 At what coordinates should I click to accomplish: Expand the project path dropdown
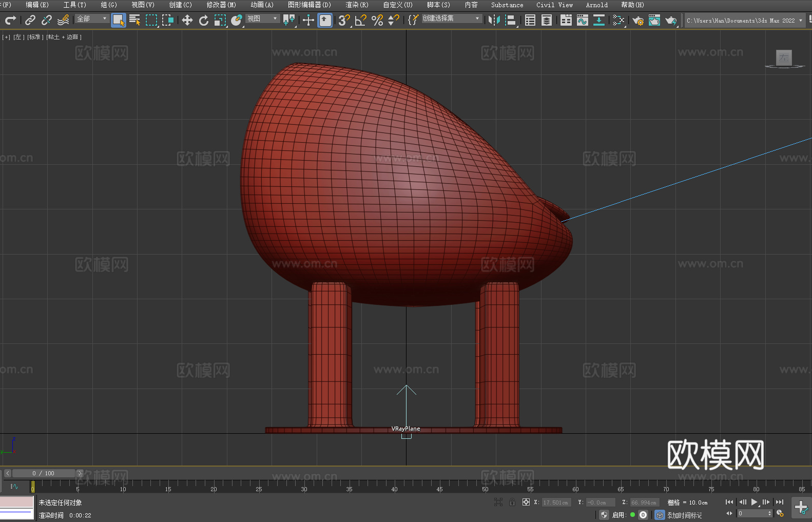(800, 21)
